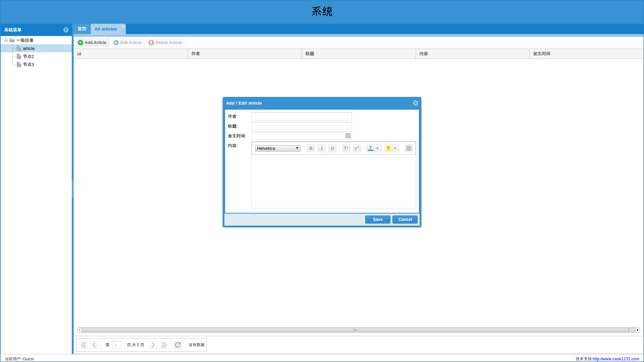The image size is (644, 362).
Task: Open the blue text color picker
Action: (374, 148)
